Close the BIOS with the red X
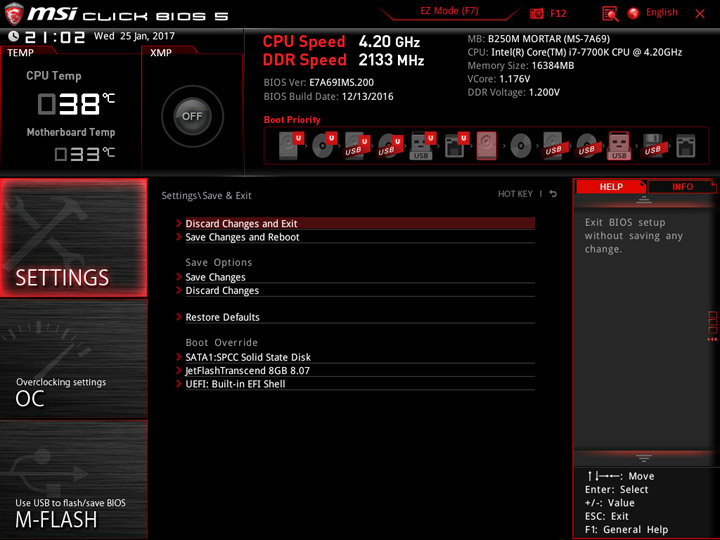The width and height of the screenshot is (720, 540). [700, 14]
